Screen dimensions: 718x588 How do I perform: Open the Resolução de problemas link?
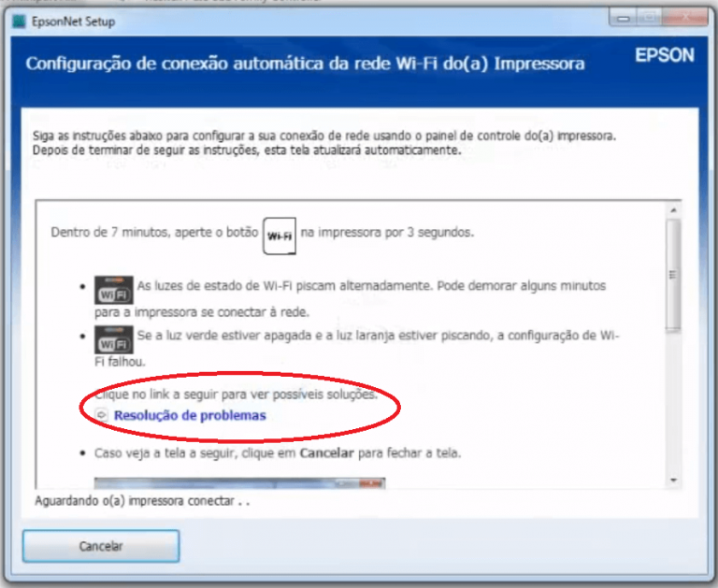[190, 415]
